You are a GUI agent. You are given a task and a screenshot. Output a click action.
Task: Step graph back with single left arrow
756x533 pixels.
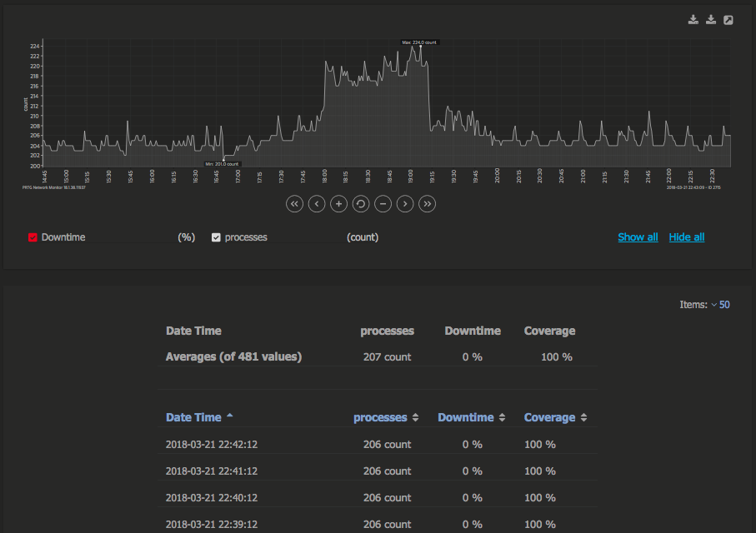coord(316,203)
